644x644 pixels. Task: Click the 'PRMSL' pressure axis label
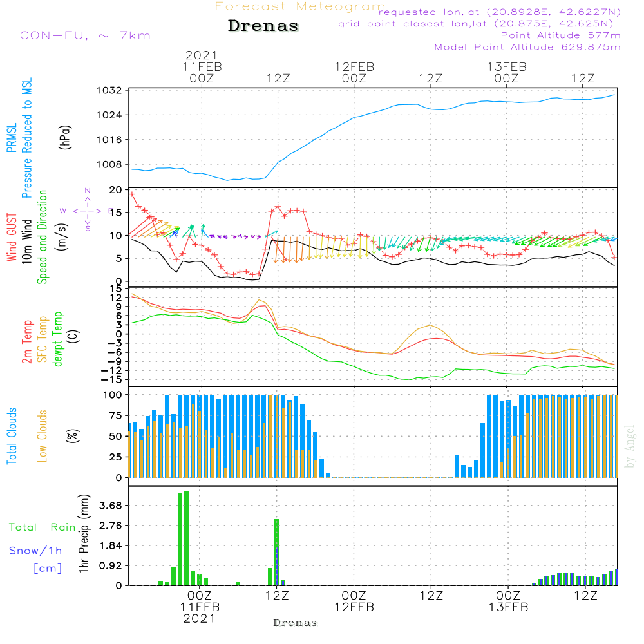12,138
